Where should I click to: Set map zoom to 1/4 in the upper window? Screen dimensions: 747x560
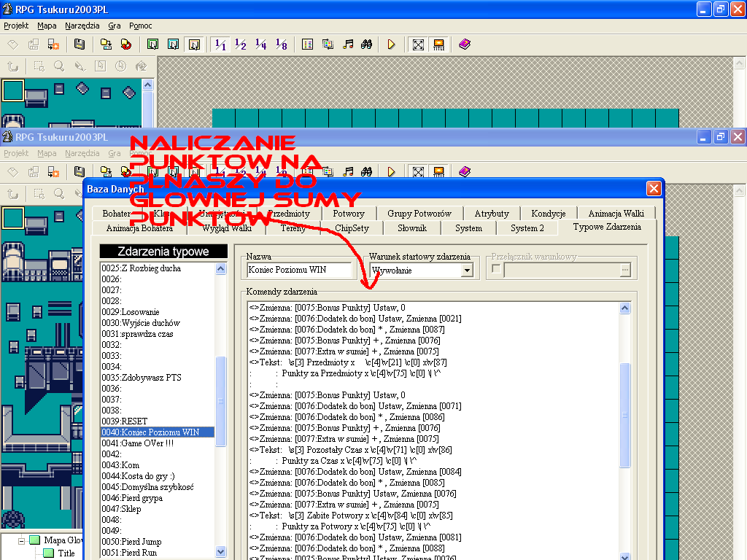point(261,44)
